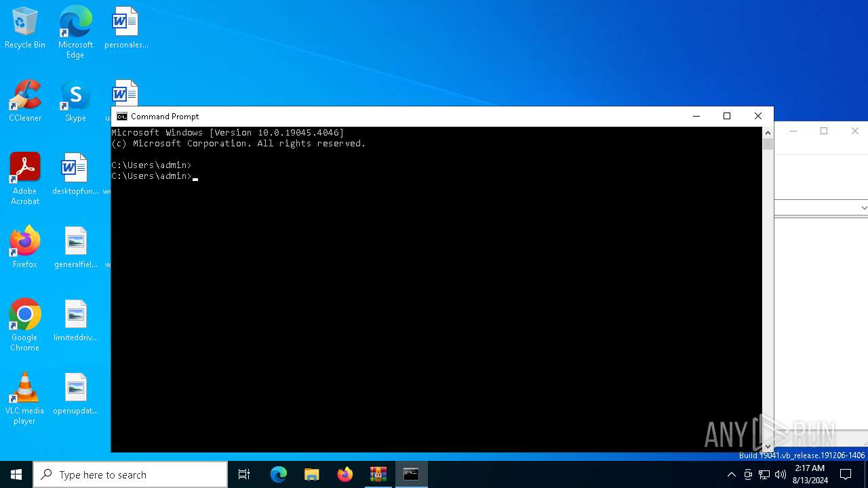The width and height of the screenshot is (868, 488).
Task: Open Microsoft Edge from the taskbar
Action: point(279,474)
